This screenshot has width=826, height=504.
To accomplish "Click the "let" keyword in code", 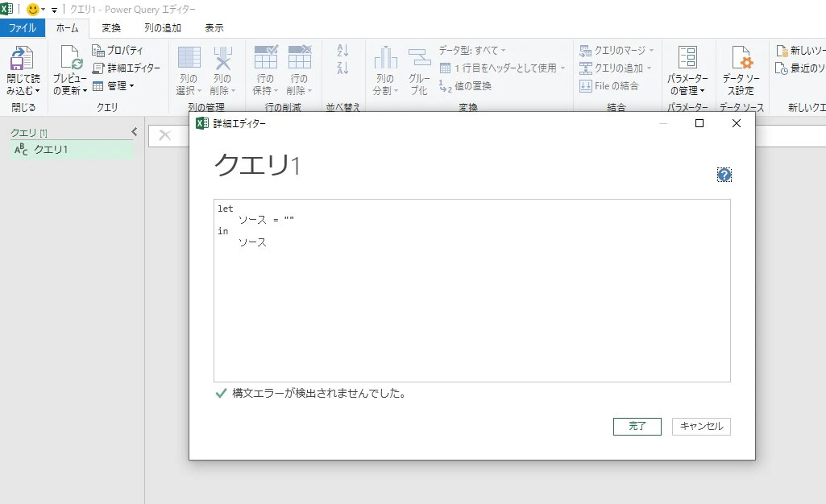I will click(x=225, y=209).
